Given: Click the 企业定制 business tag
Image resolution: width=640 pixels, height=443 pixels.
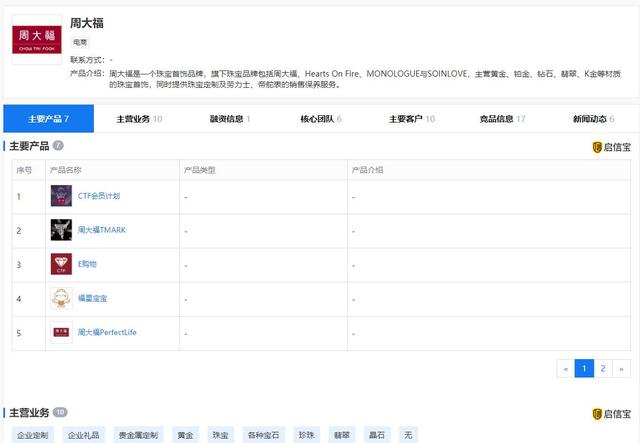Looking at the screenshot, I should [33, 435].
